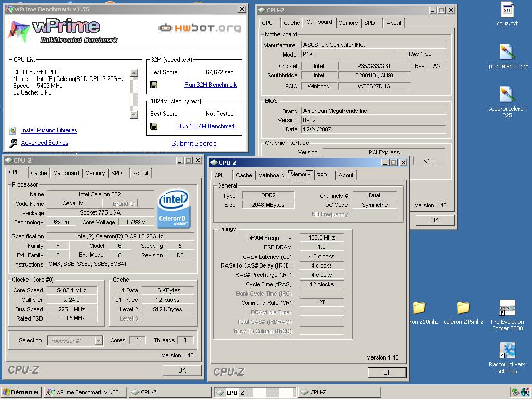
Task: Click the wPrime logo image
Action: [x=63, y=31]
